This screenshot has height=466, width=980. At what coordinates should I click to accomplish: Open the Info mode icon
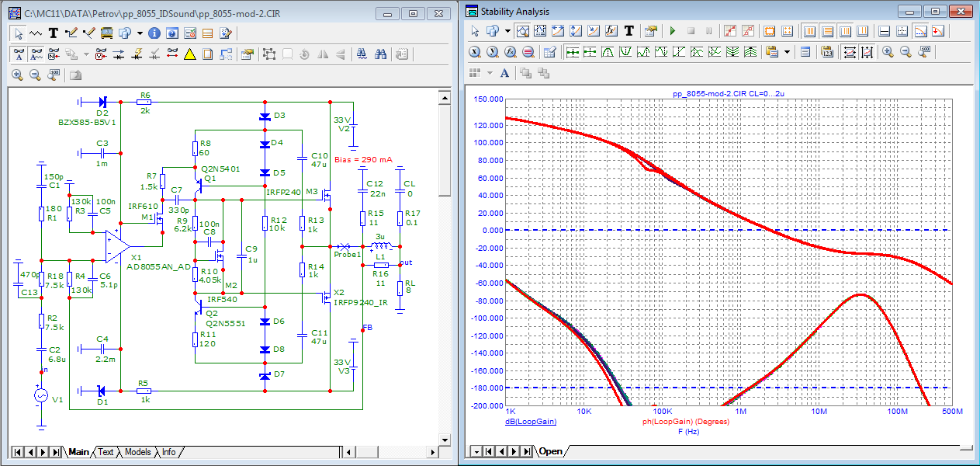coord(154,33)
